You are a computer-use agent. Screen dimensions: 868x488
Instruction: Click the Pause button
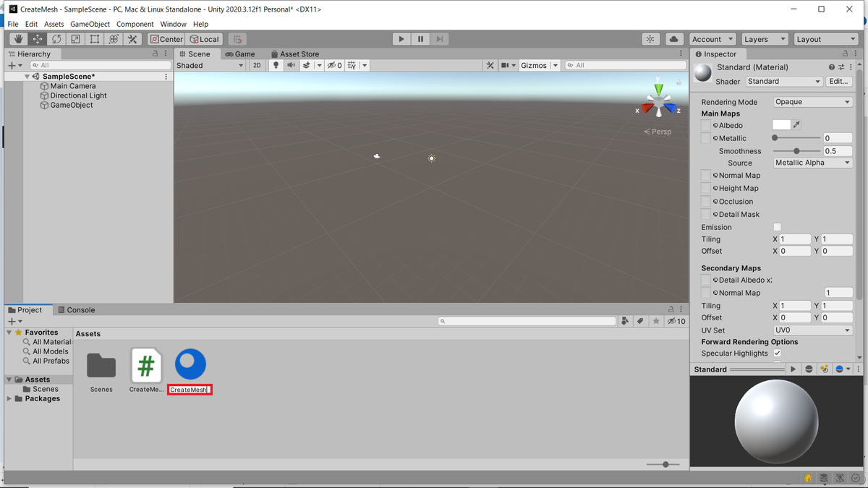[x=420, y=39]
